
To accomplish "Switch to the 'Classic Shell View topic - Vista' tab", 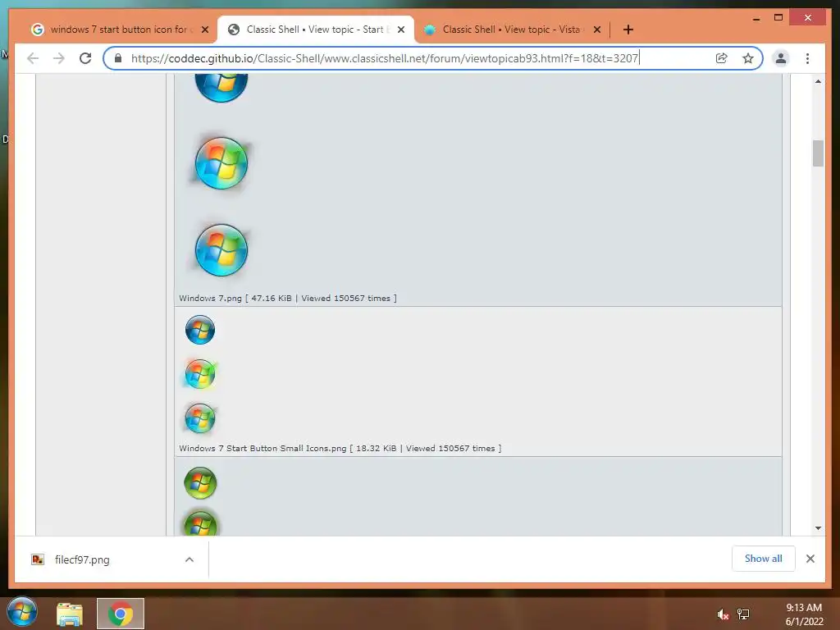I will 512,30.
